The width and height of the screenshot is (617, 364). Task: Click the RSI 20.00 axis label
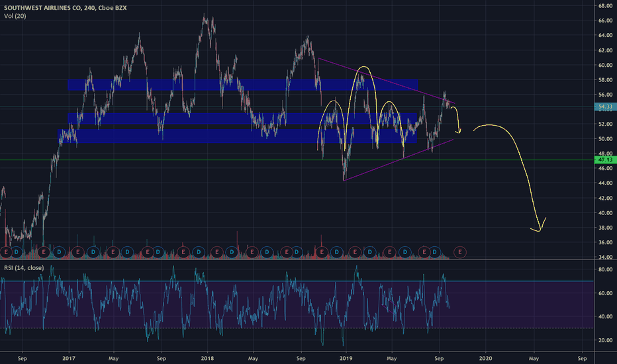605,340
